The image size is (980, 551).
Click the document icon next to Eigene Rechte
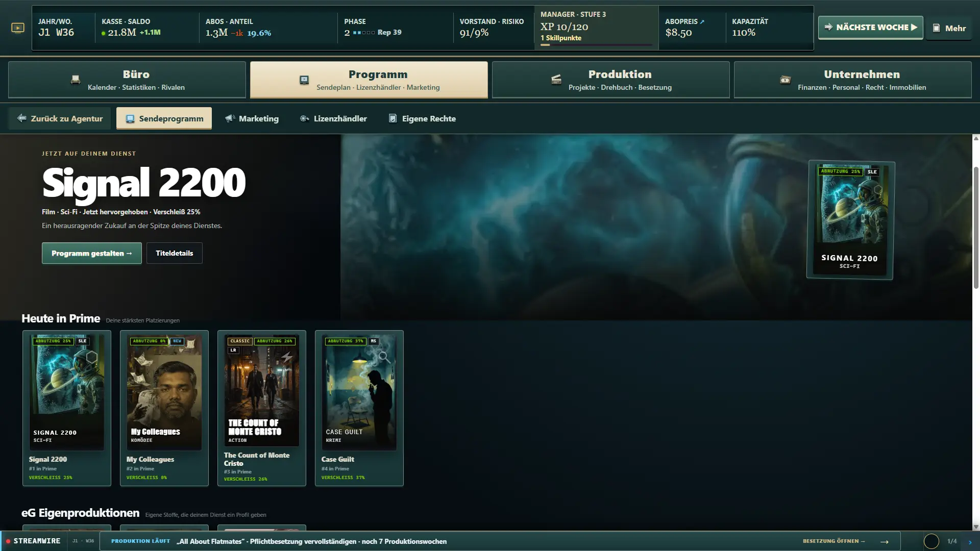(x=393, y=118)
